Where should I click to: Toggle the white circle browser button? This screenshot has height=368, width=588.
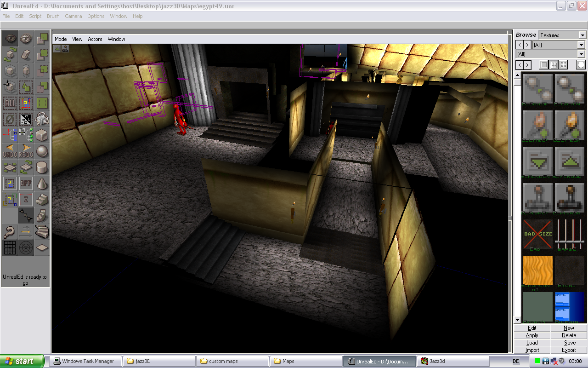[581, 65]
